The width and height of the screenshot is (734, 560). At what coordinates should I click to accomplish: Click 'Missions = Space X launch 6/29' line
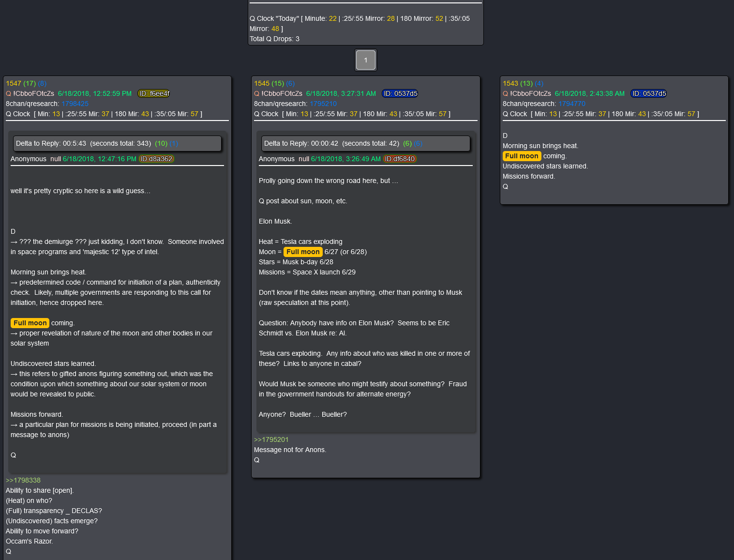tap(307, 272)
